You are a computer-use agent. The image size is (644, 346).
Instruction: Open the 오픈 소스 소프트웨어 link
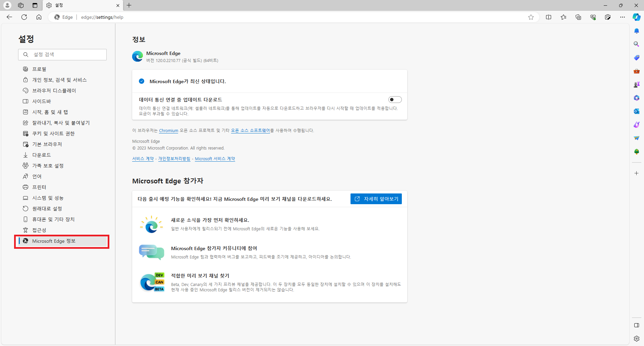(250, 131)
